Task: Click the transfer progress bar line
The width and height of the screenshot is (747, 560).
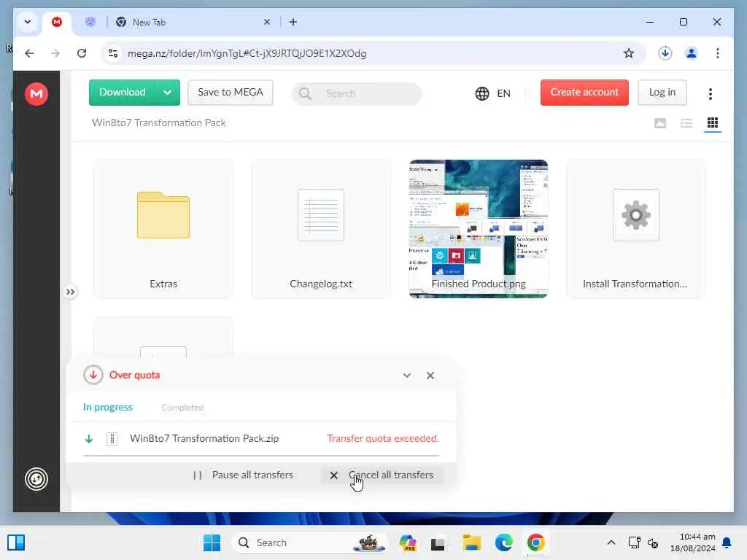Action: 261,456
